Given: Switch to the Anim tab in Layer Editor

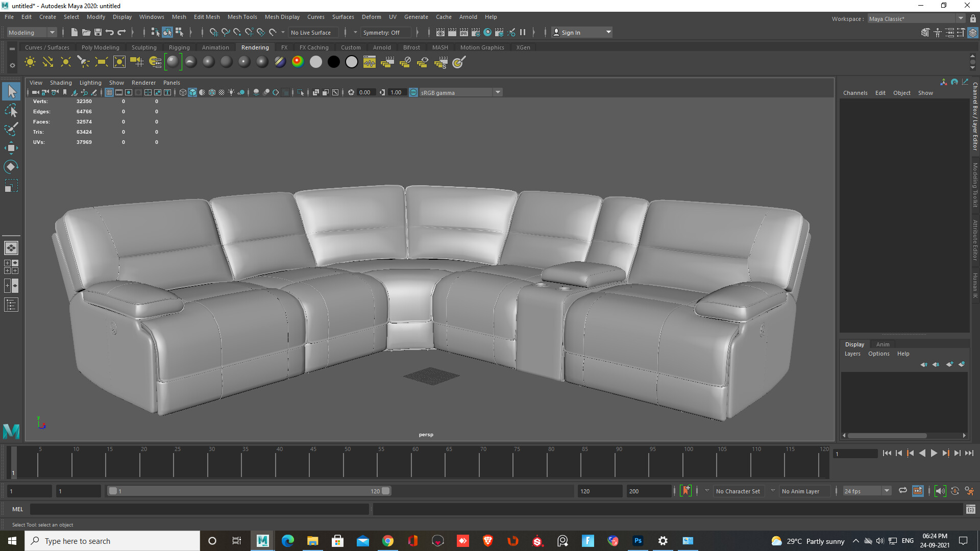Looking at the screenshot, I should point(883,344).
